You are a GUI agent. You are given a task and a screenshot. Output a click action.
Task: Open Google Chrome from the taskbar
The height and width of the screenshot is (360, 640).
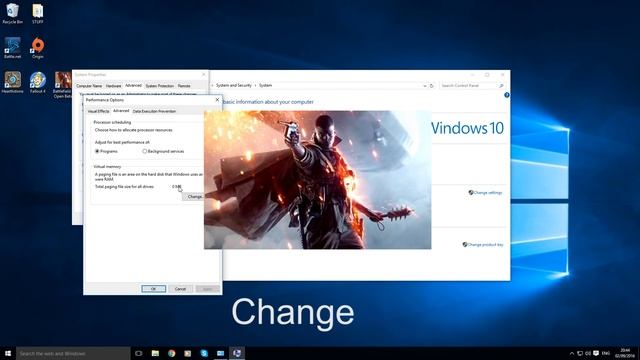click(x=171, y=353)
